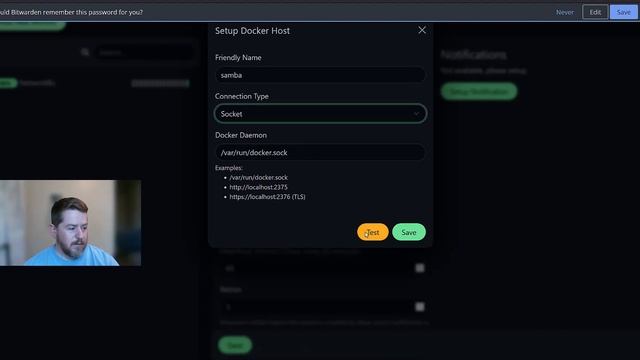Click the background search input field
This screenshot has height=360, width=640.
pyautogui.click(x=144, y=53)
